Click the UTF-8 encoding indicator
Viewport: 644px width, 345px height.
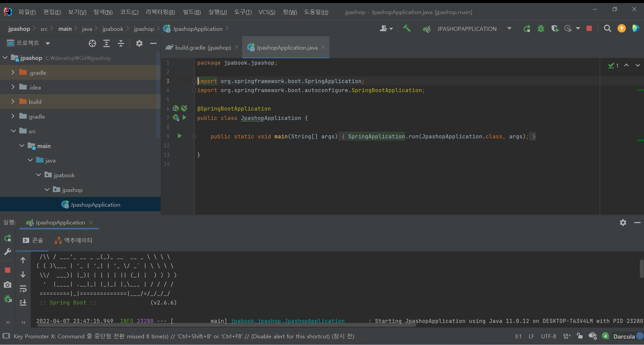click(x=548, y=336)
